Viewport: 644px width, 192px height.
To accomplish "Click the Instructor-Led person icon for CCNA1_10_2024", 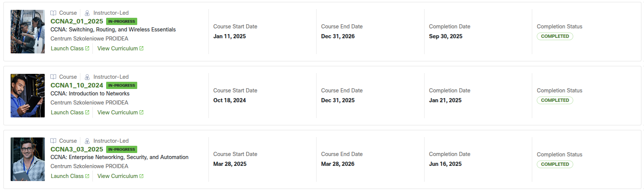I will click(87, 77).
